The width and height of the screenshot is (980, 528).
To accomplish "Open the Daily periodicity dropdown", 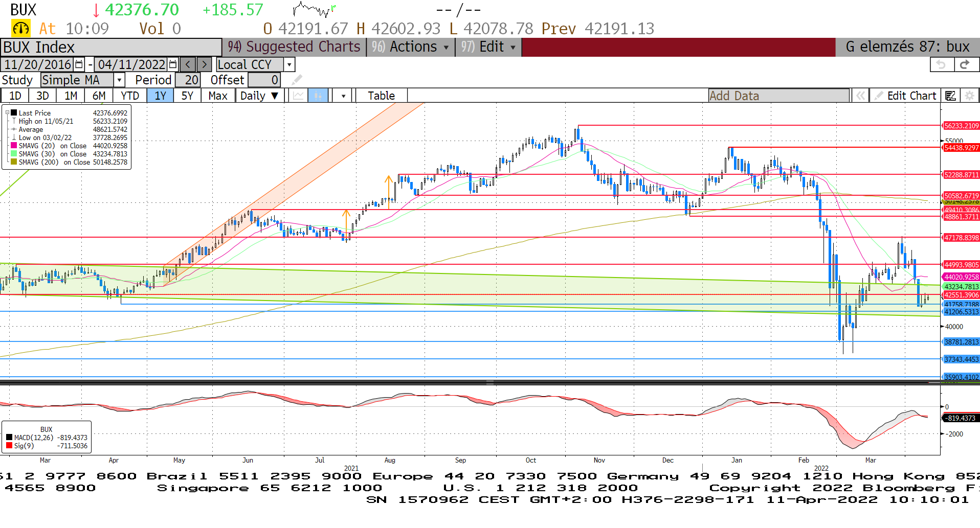I will point(259,96).
